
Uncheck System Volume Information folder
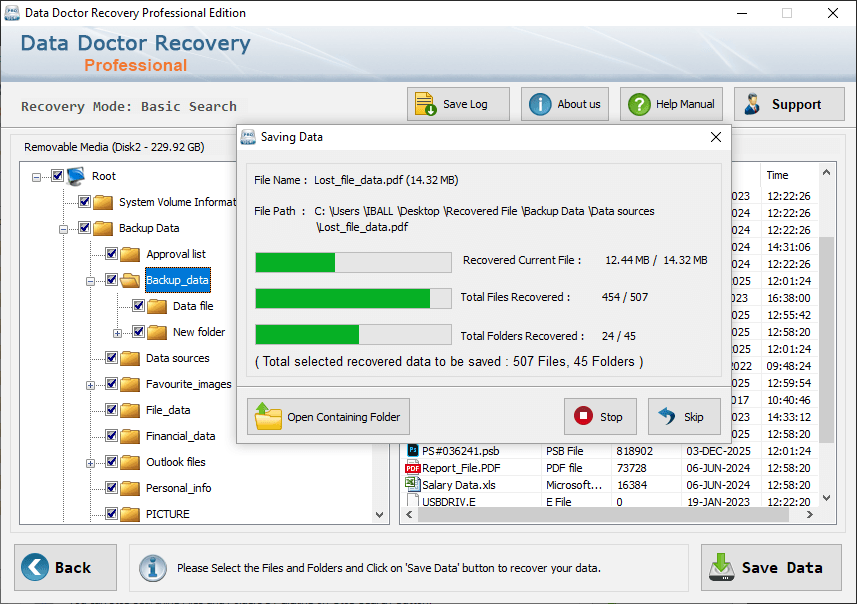[x=84, y=202]
